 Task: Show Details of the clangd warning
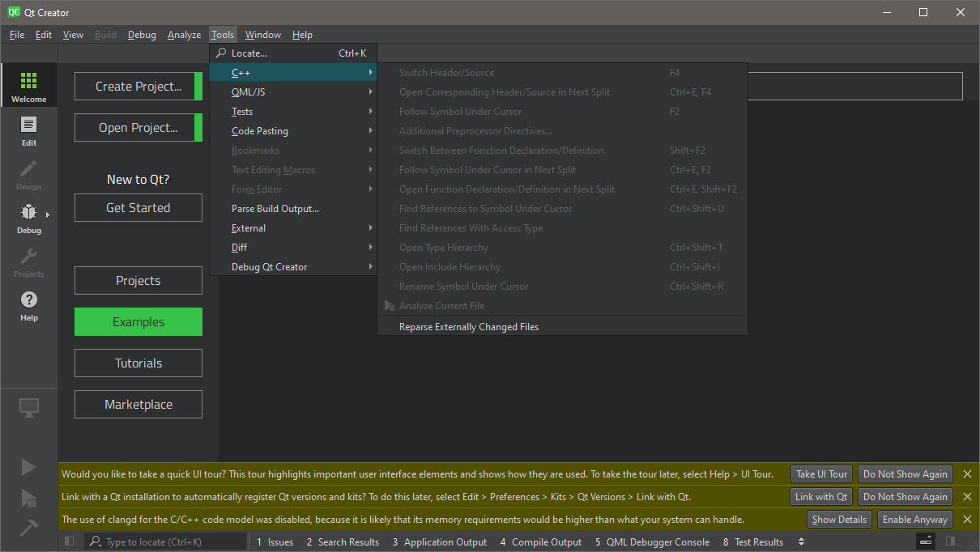point(839,520)
